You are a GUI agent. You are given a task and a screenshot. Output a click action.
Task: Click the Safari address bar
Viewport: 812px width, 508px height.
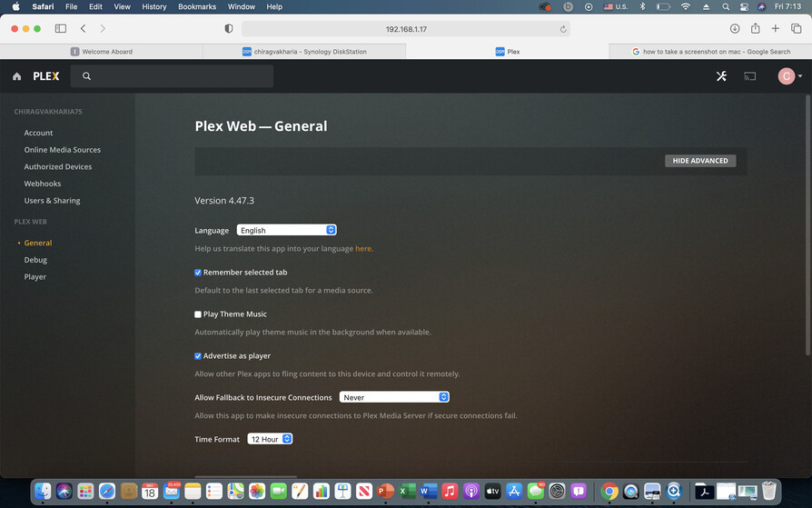(x=406, y=29)
